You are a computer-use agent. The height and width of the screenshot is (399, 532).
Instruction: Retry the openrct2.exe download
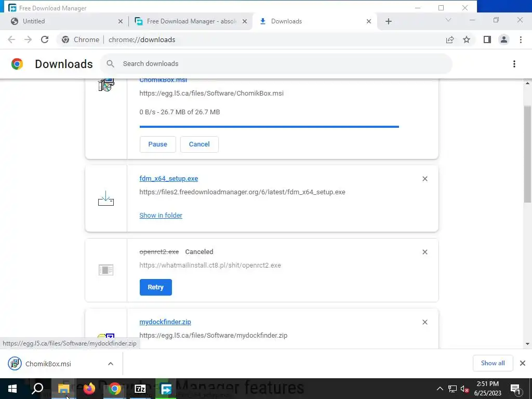tap(156, 287)
